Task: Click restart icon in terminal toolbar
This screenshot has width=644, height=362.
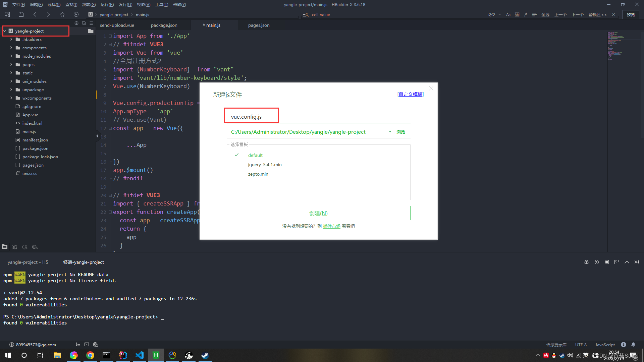Action: (596, 262)
